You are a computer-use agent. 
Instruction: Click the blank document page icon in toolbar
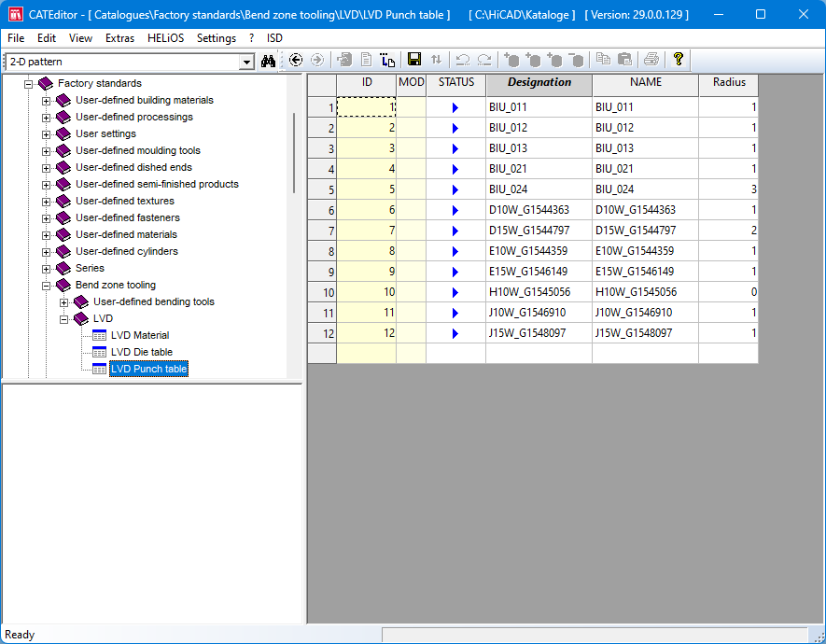366,60
